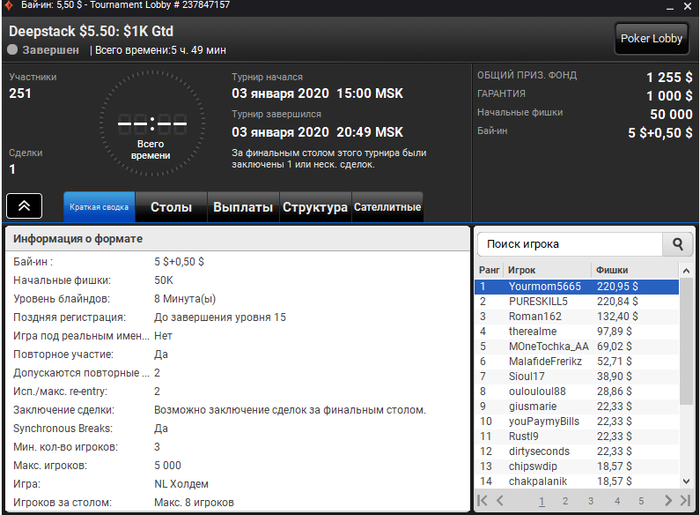Select player MOneTochka_AA row
Image resolution: width=700 pixels, height=515 pixels.
[x=577, y=346]
